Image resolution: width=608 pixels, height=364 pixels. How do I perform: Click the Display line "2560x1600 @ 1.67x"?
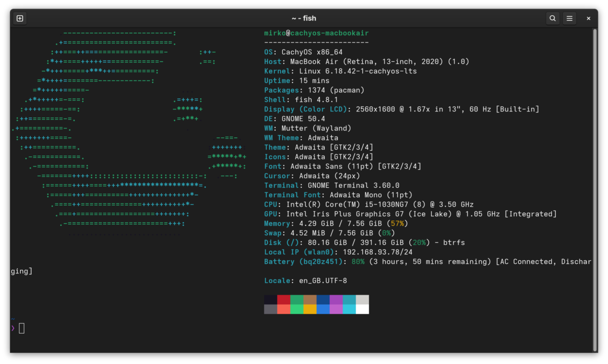pyautogui.click(x=402, y=109)
